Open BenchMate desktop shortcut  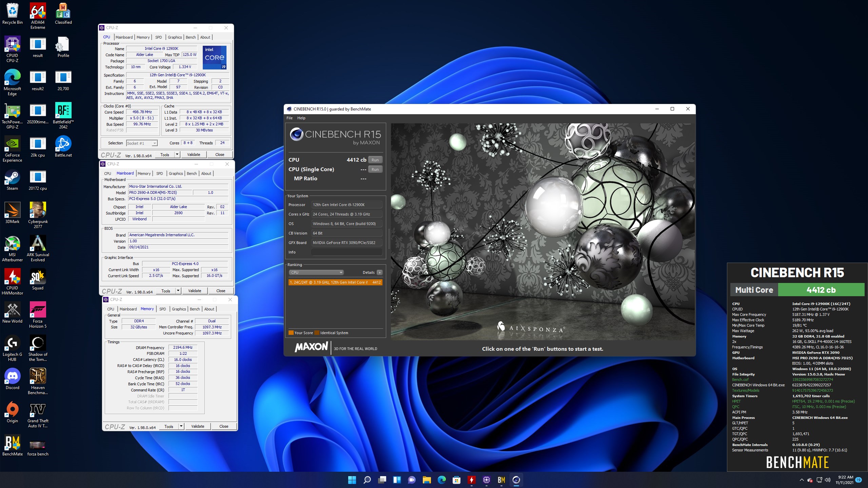click(13, 445)
